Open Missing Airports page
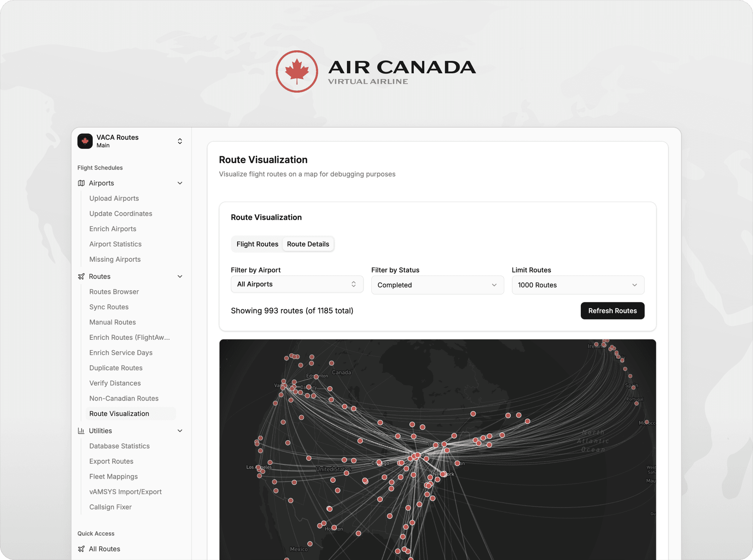Image resolution: width=753 pixels, height=560 pixels. coord(115,260)
